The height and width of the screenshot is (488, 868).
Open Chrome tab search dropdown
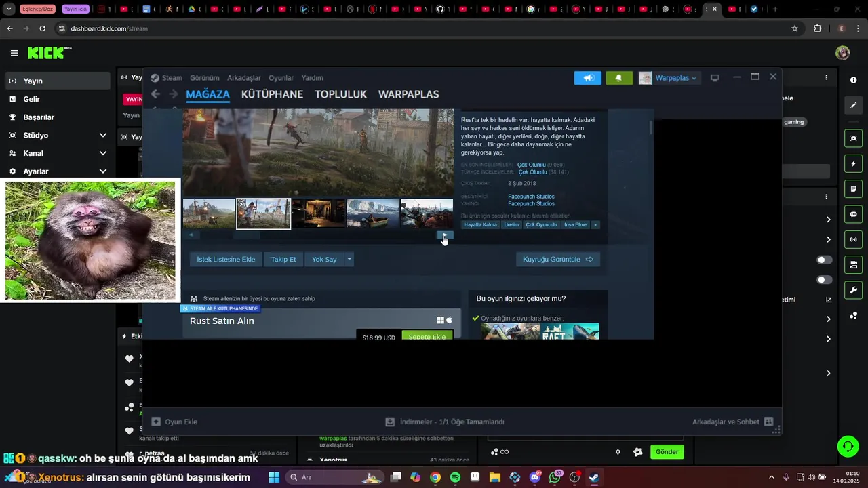[x=9, y=9]
